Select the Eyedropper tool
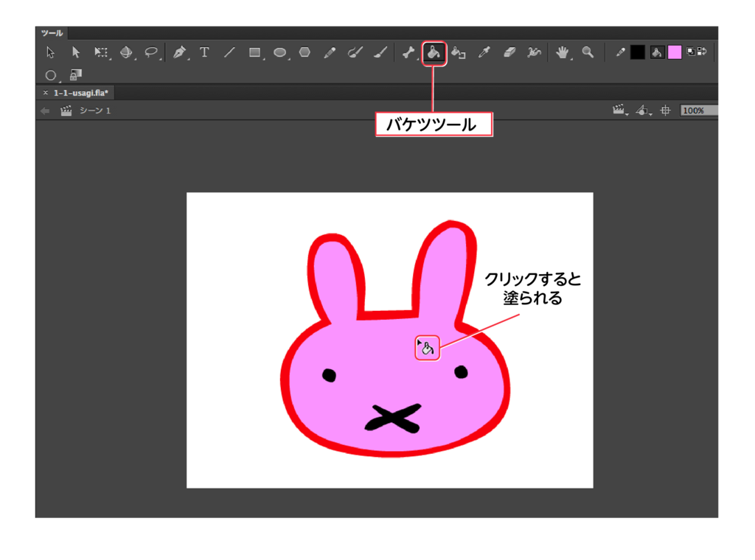The height and width of the screenshot is (560, 755). 484,52
